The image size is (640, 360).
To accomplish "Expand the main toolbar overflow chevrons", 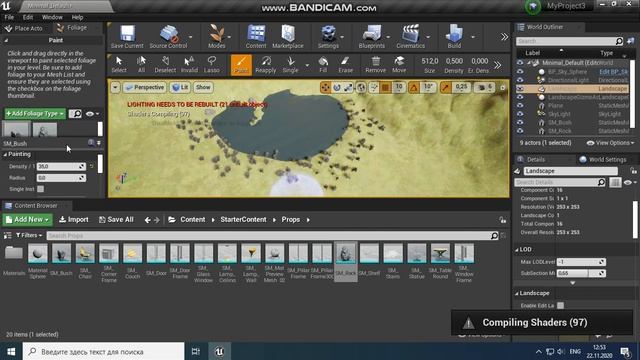I will click(x=504, y=37).
